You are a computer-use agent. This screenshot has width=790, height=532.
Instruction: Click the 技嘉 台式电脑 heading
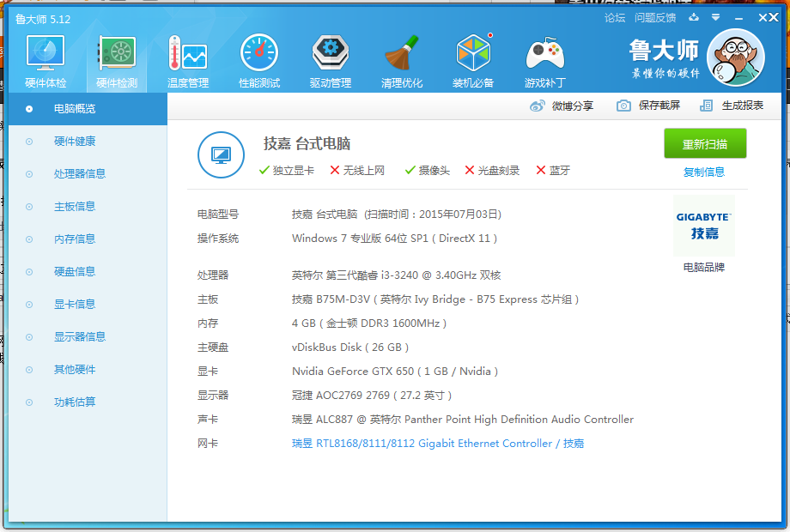point(307,144)
